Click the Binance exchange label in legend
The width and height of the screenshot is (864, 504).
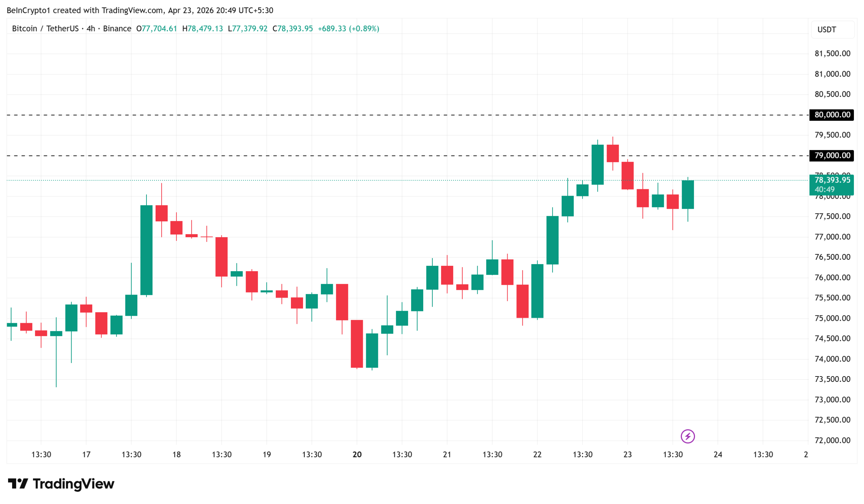(117, 28)
